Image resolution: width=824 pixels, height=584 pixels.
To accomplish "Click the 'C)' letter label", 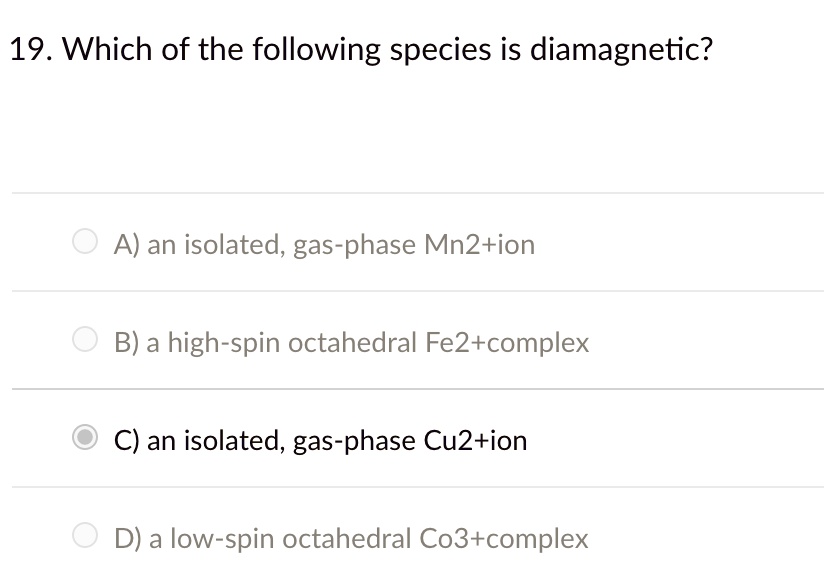I will tap(126, 440).
